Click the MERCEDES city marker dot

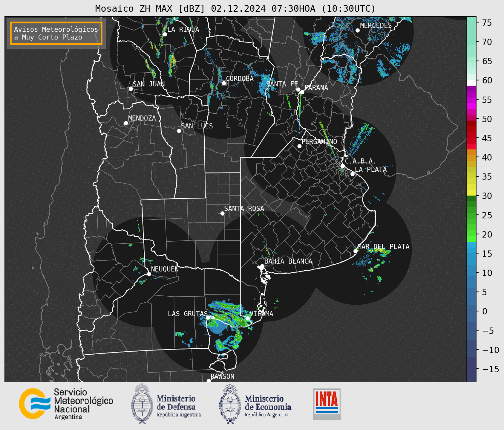(x=357, y=31)
